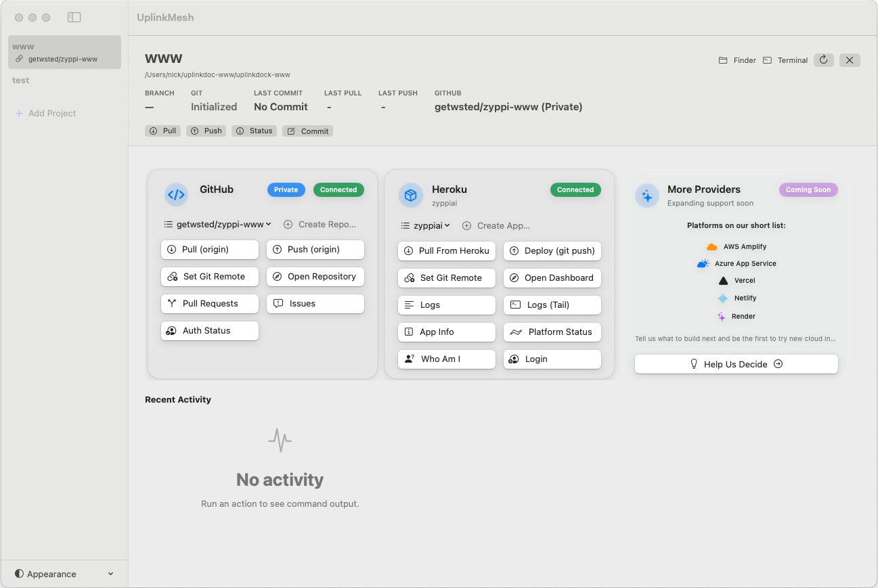The image size is (878, 588).
Task: Open the zyppiai app dropdown on Heroku card
Action: [x=426, y=225]
